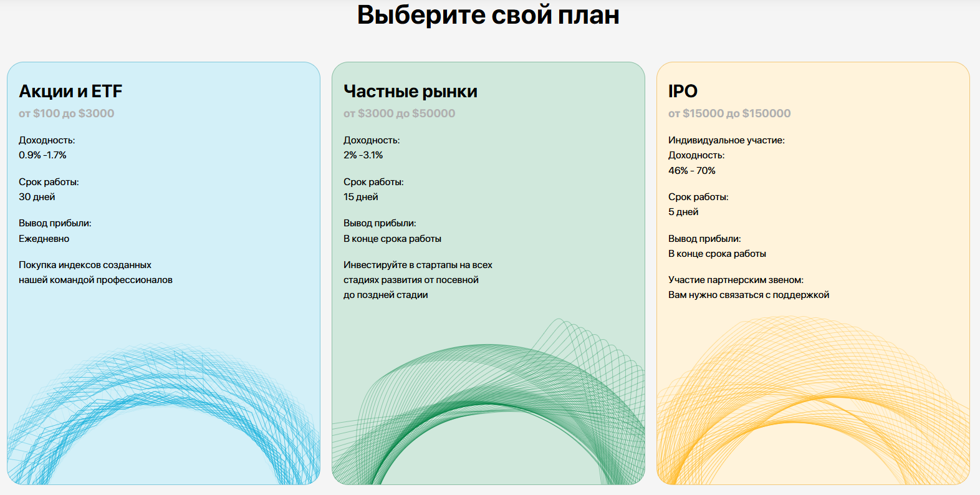This screenshot has height=495, width=980.
Task: Click the price range 'от $100 до $3000'
Action: pyautogui.click(x=67, y=113)
